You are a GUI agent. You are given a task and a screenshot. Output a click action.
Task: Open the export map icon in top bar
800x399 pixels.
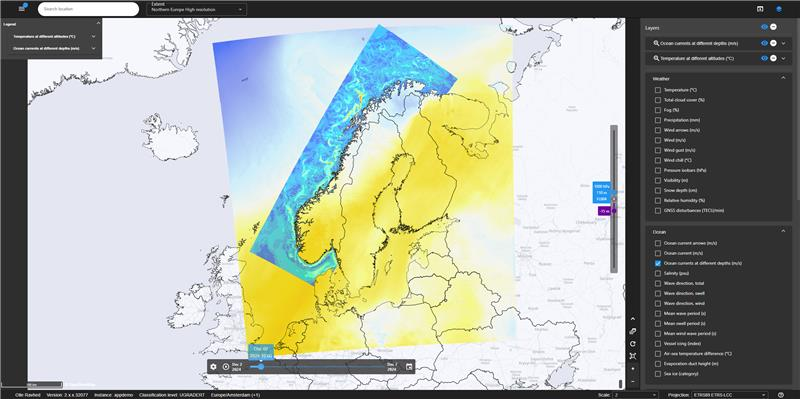tap(760, 9)
